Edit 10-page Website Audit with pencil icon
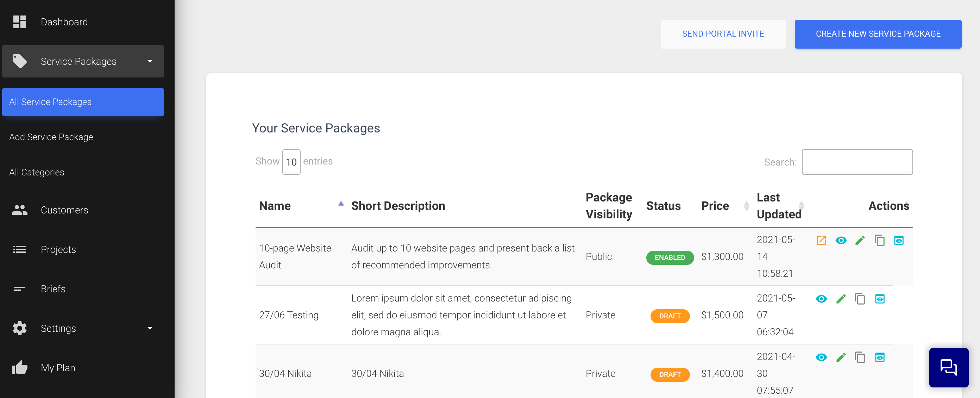This screenshot has width=980, height=398. pos(860,241)
